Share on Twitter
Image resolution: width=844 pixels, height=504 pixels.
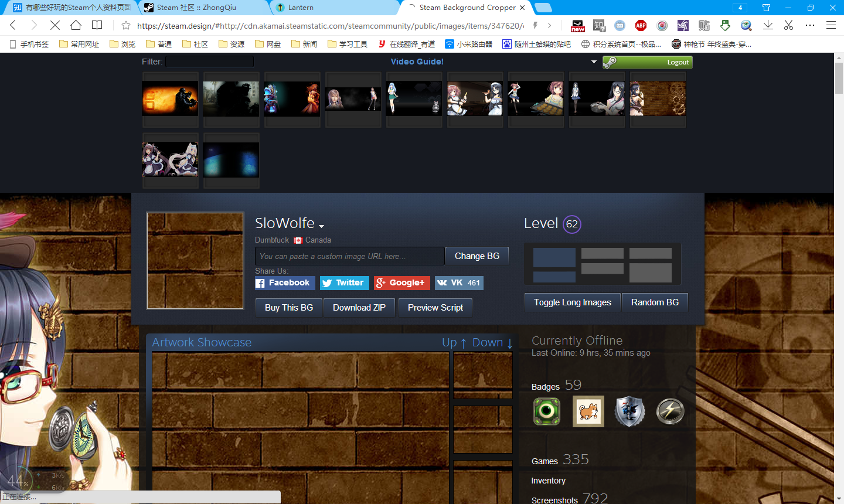[345, 283]
